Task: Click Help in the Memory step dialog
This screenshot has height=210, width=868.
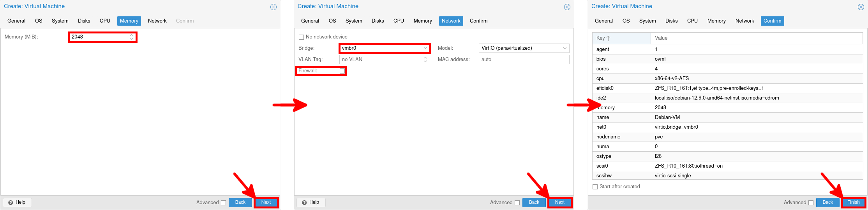Action: pyautogui.click(x=17, y=202)
